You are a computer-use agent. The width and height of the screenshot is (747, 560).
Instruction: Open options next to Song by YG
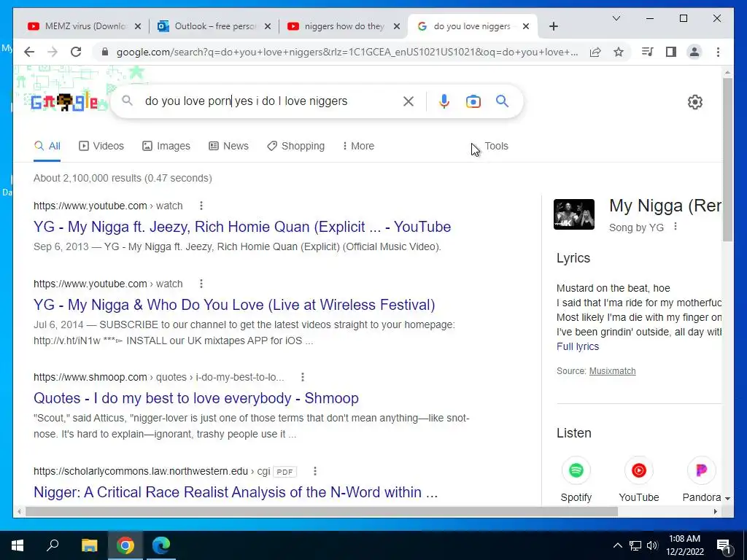(x=675, y=227)
